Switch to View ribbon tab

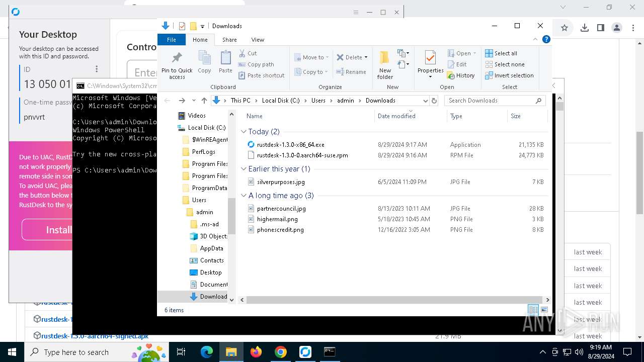(x=258, y=40)
